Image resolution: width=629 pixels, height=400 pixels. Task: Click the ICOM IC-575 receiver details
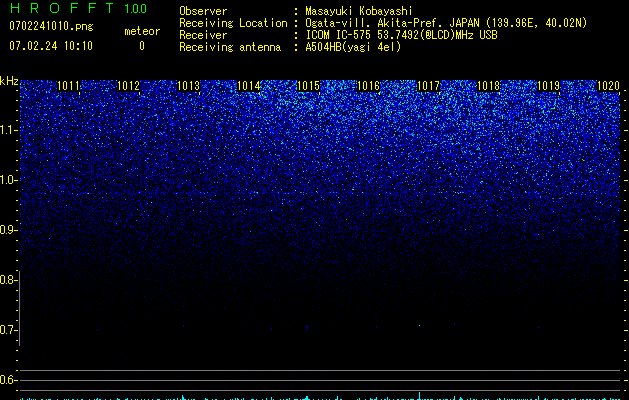401,35
